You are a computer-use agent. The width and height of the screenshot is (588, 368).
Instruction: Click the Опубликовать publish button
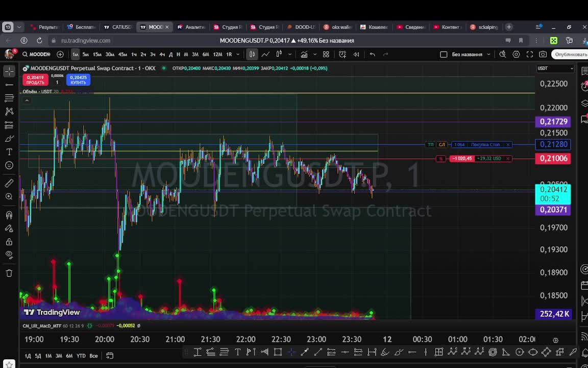click(570, 55)
